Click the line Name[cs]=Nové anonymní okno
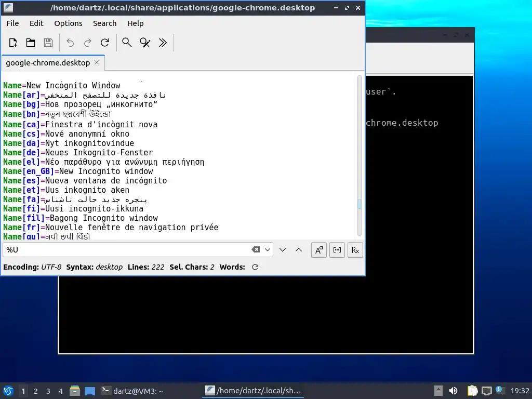Screen dimensions: 532x399 coord(66,134)
